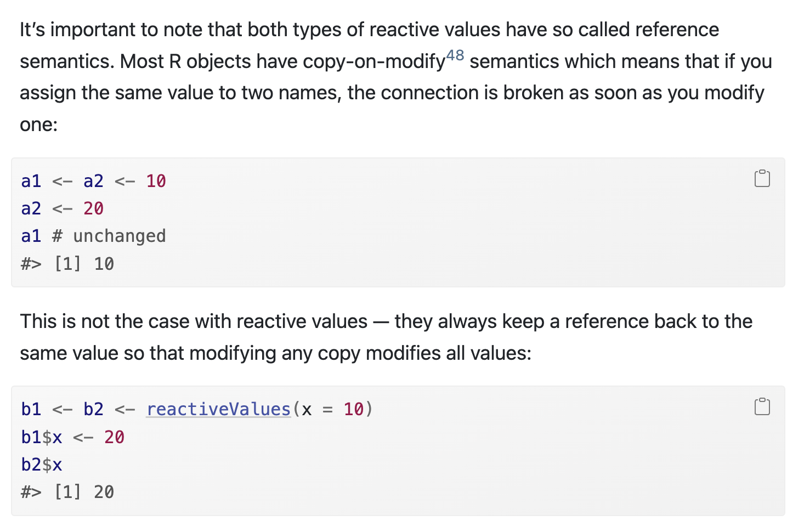804x532 pixels.
Task: Click the variable b2 in the reactiveValues line
Action: (x=93, y=409)
